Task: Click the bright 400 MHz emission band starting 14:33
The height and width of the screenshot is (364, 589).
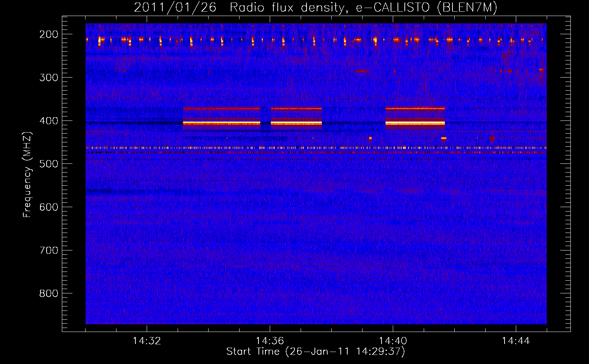Action: 222,123
